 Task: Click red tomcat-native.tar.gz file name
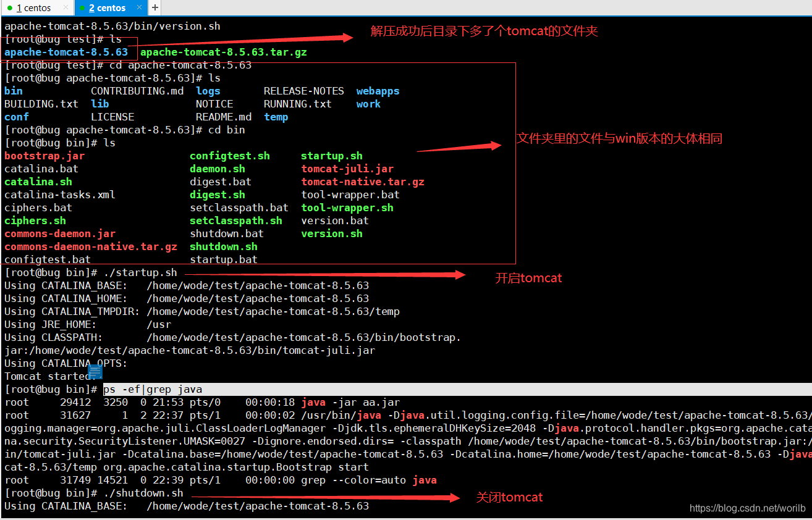[363, 182]
